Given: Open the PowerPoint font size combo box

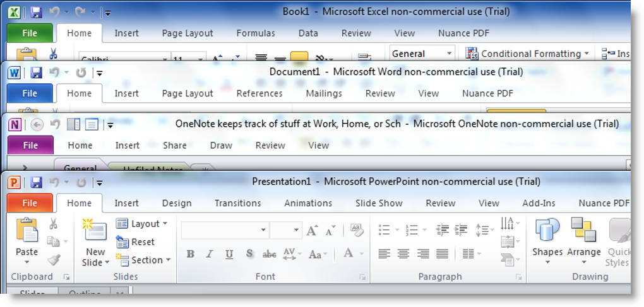Looking at the screenshot, I should pos(286,230).
